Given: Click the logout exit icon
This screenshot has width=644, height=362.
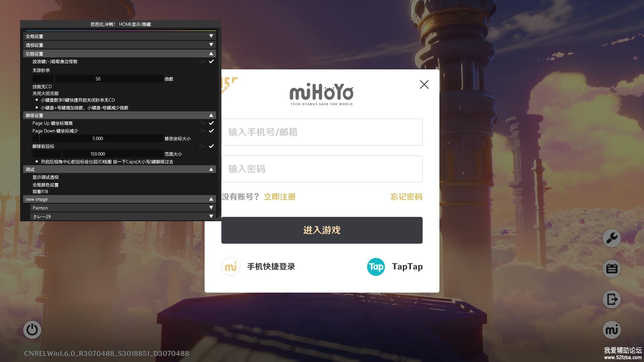Looking at the screenshot, I should click(612, 299).
